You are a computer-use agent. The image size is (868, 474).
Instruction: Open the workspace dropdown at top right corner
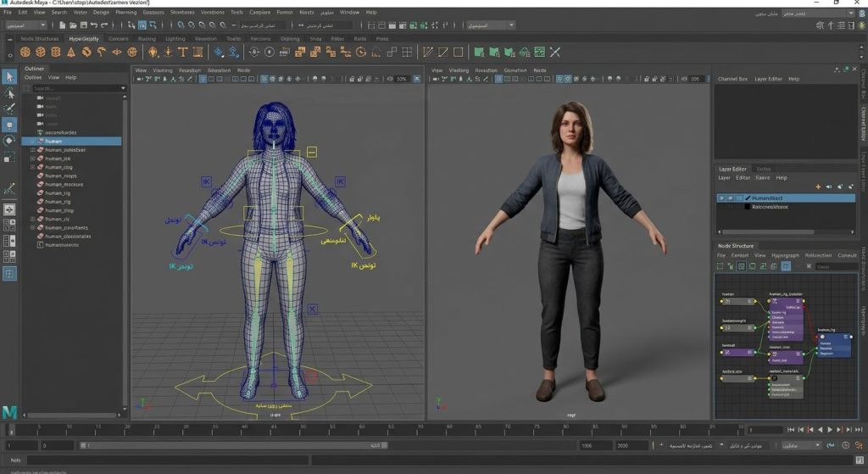[x=819, y=14]
